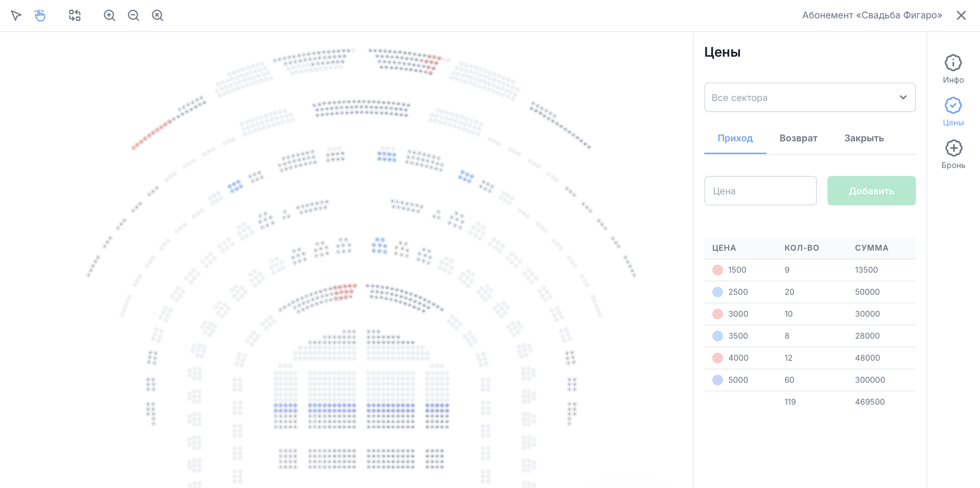Close the Абонемент «Свадьба Фигаро» window
This screenshot has width=980, height=488.
point(961,15)
